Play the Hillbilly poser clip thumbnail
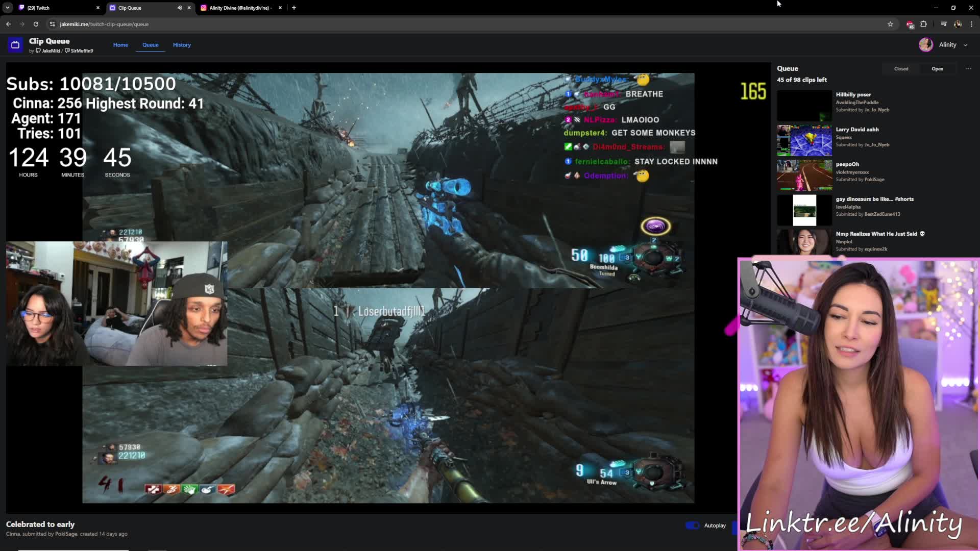The height and width of the screenshot is (551, 980). [x=804, y=106]
